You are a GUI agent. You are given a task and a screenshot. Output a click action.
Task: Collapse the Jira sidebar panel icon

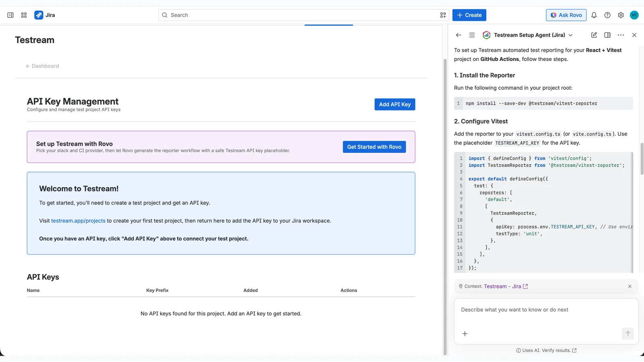pos(10,15)
